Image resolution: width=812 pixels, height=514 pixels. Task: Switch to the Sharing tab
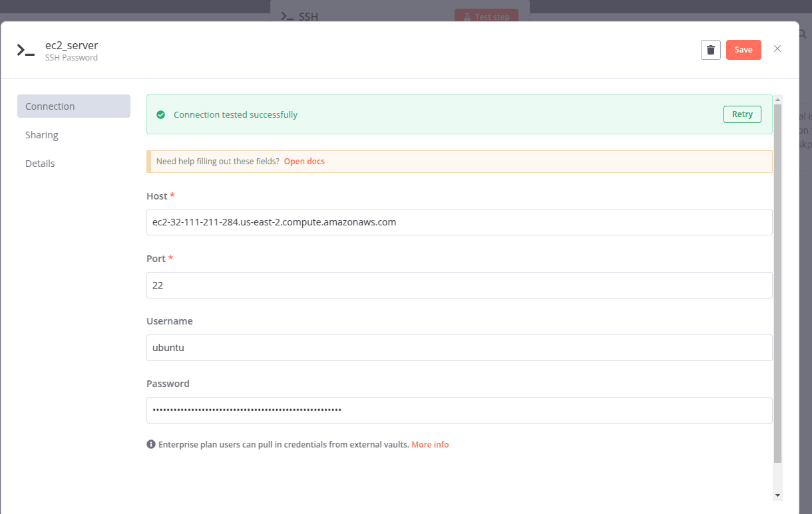[x=42, y=135]
